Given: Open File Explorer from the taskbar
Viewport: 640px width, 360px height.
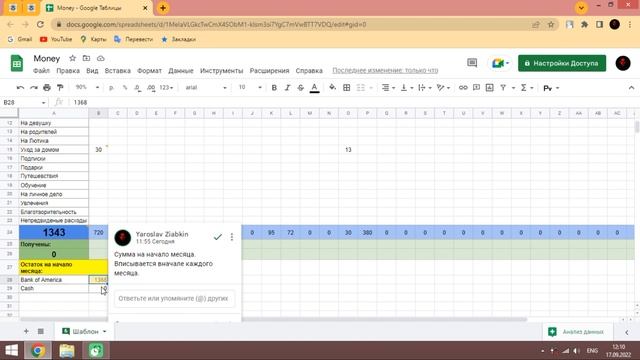Looking at the screenshot, I should pos(67,351).
